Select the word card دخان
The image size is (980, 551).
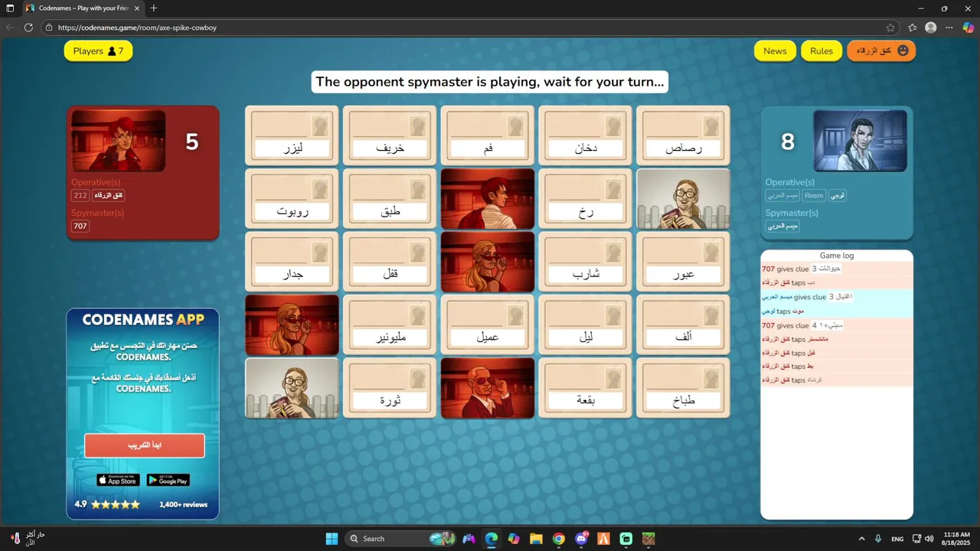point(585,135)
